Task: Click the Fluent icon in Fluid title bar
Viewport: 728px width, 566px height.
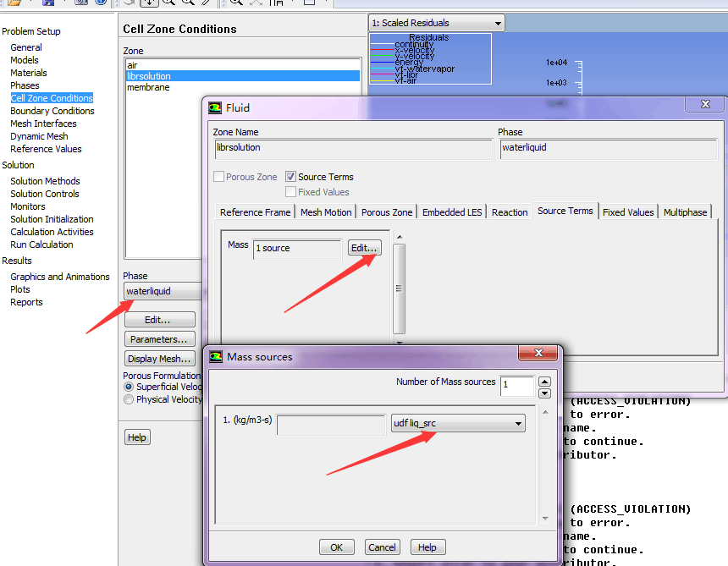Action: pyautogui.click(x=214, y=108)
